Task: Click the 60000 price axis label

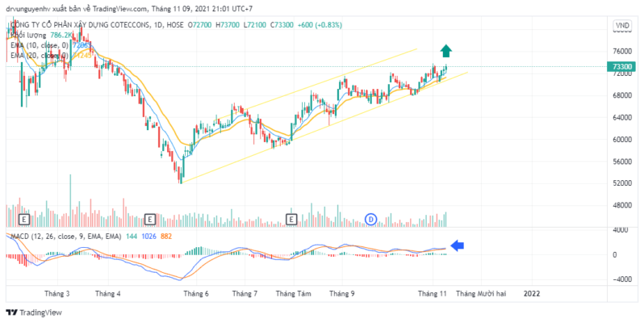Action: pos(622,140)
